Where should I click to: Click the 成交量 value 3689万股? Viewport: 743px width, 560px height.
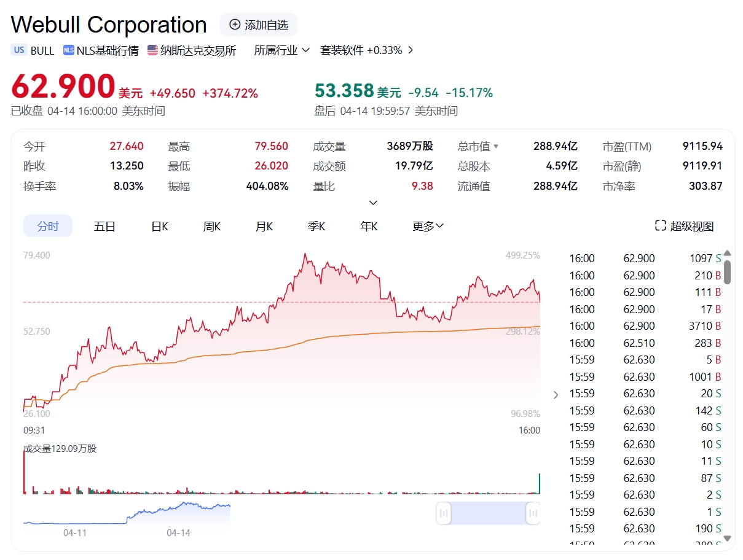coord(410,146)
